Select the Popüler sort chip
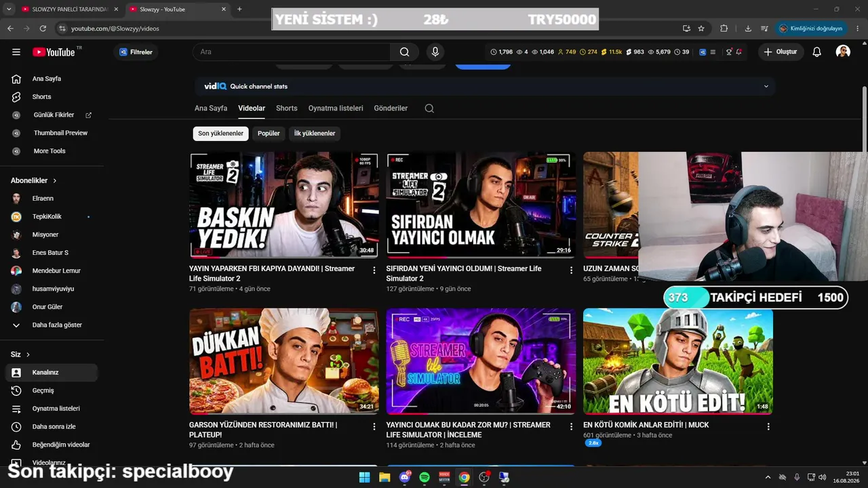 [269, 134]
